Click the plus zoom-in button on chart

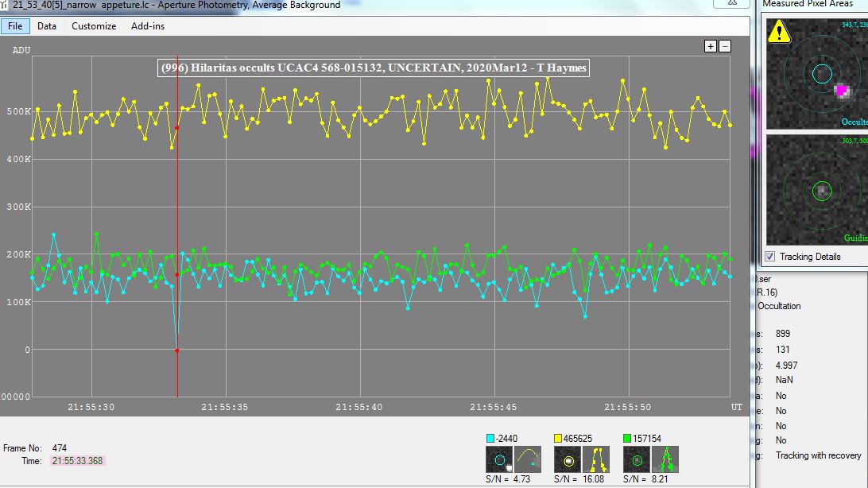click(711, 47)
